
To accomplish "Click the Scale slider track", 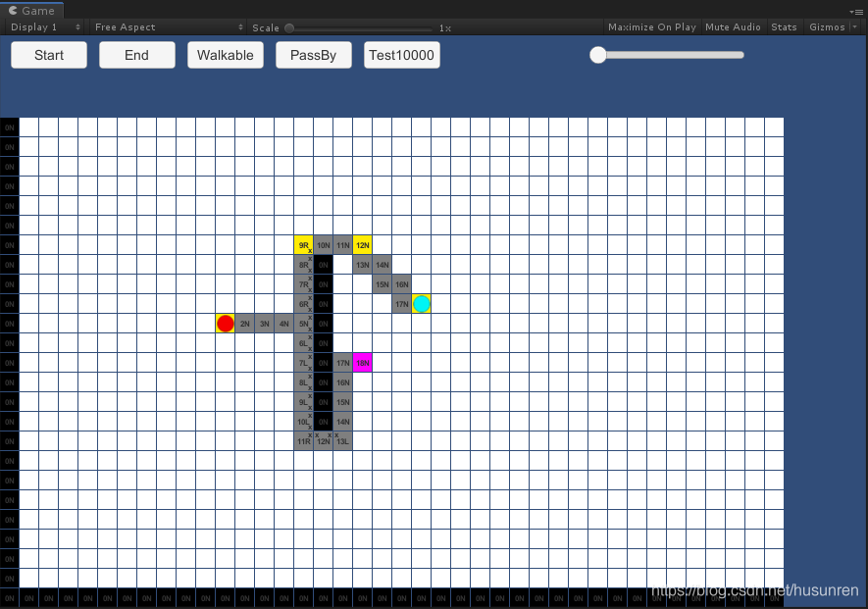I will [x=360, y=27].
